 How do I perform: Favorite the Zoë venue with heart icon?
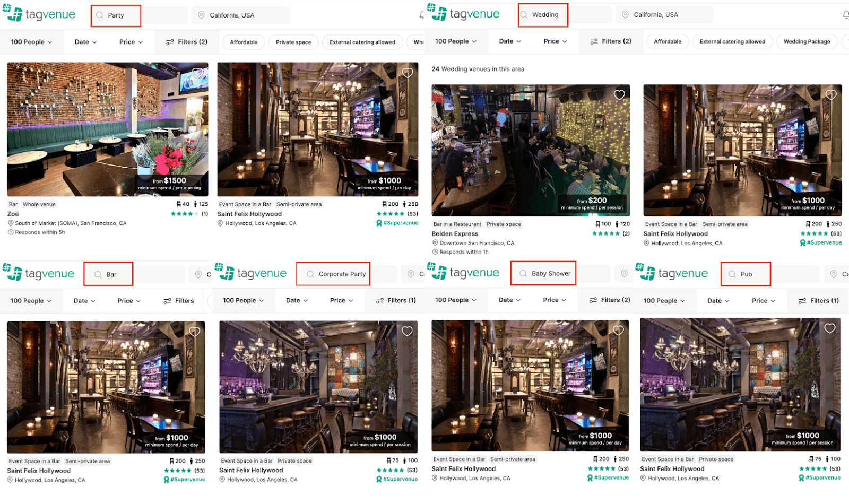pyautogui.click(x=197, y=73)
